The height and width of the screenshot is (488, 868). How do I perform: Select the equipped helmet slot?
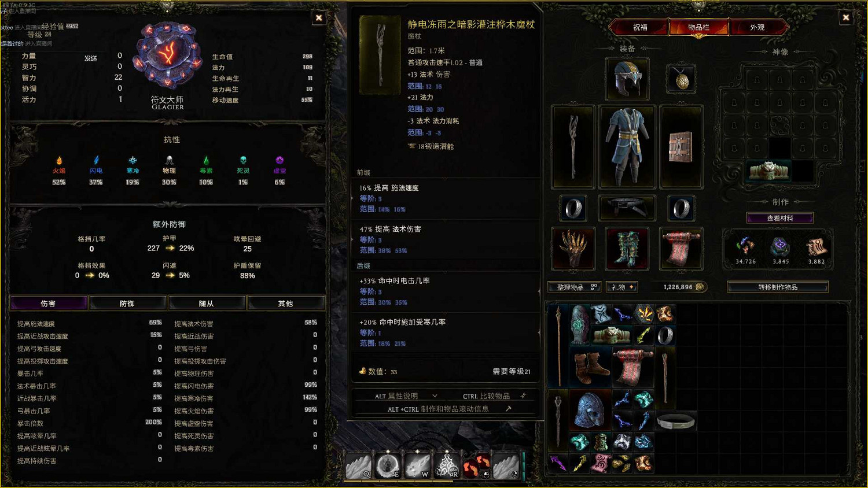tap(627, 79)
